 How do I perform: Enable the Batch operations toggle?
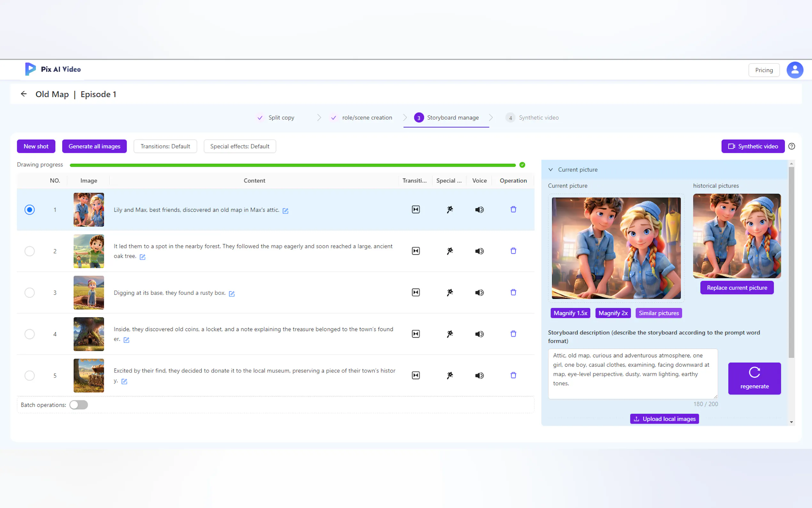[79, 405]
